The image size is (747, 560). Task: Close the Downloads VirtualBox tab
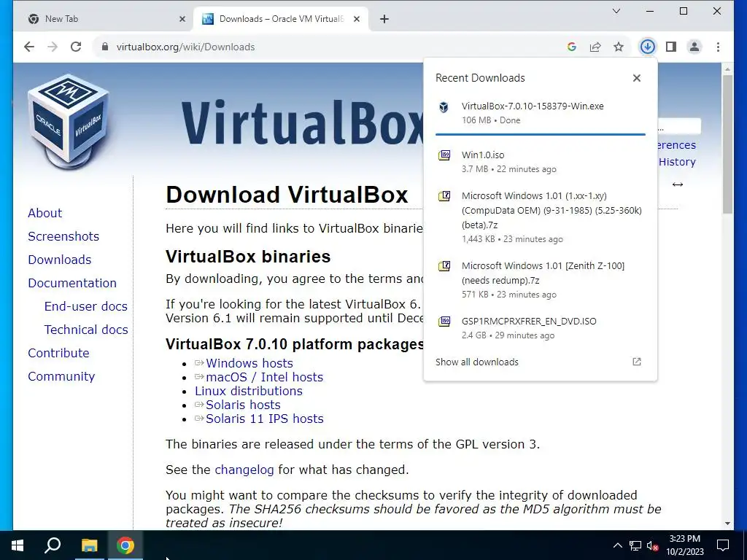coord(357,19)
